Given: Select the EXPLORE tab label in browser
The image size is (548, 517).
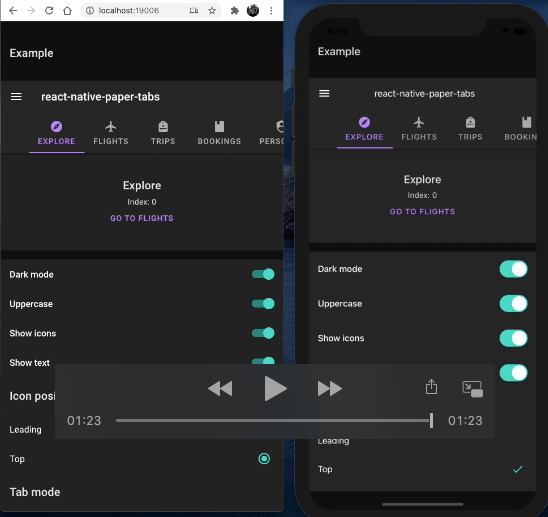Looking at the screenshot, I should tap(56, 141).
